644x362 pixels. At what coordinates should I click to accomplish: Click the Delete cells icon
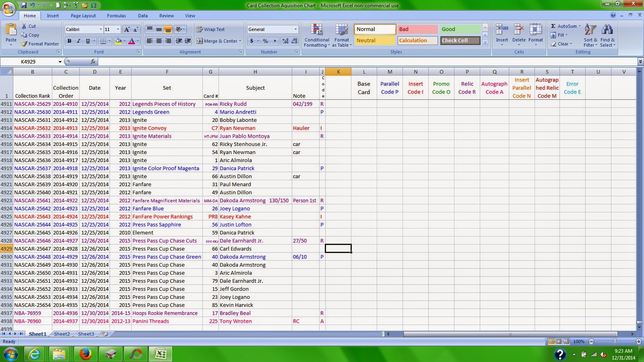[519, 30]
